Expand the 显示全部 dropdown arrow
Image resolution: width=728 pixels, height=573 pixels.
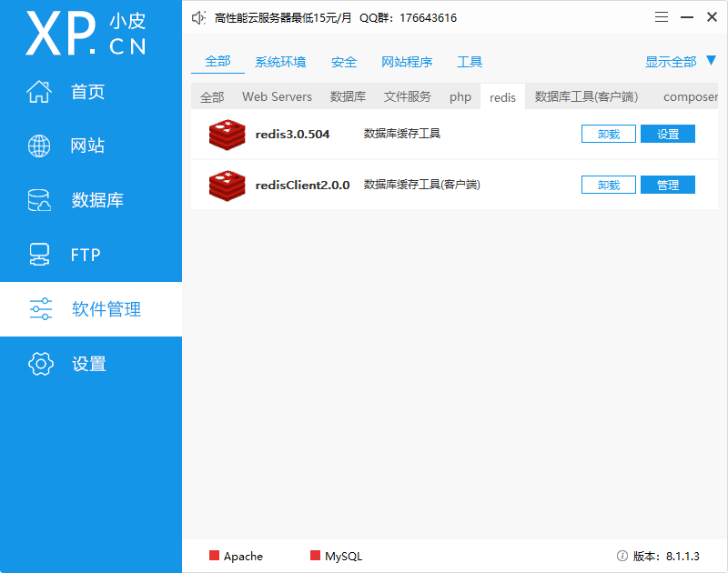click(x=711, y=60)
